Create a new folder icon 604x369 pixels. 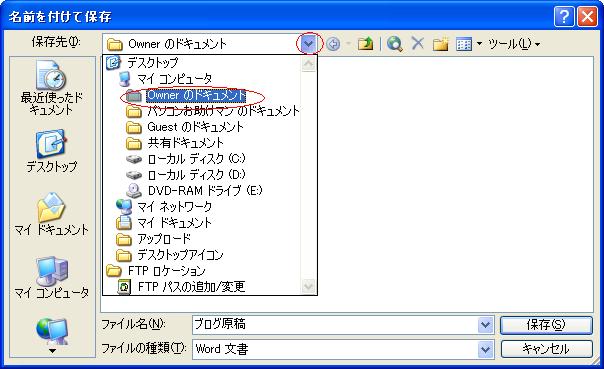pyautogui.click(x=440, y=44)
